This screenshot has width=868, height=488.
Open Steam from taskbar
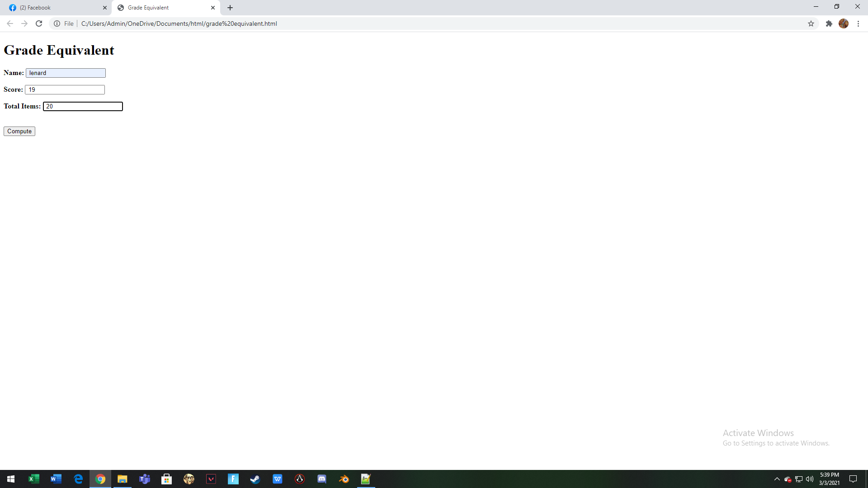click(x=255, y=479)
